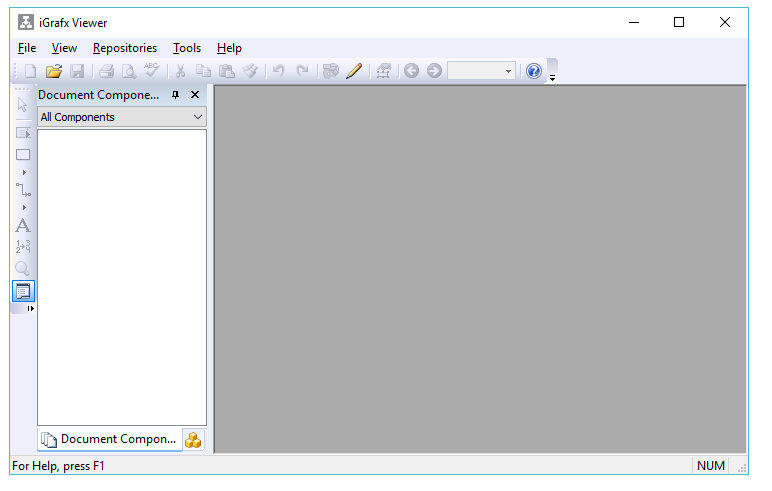Select the magnifier zoom tool
Screen dimensions: 772x491
(22, 268)
